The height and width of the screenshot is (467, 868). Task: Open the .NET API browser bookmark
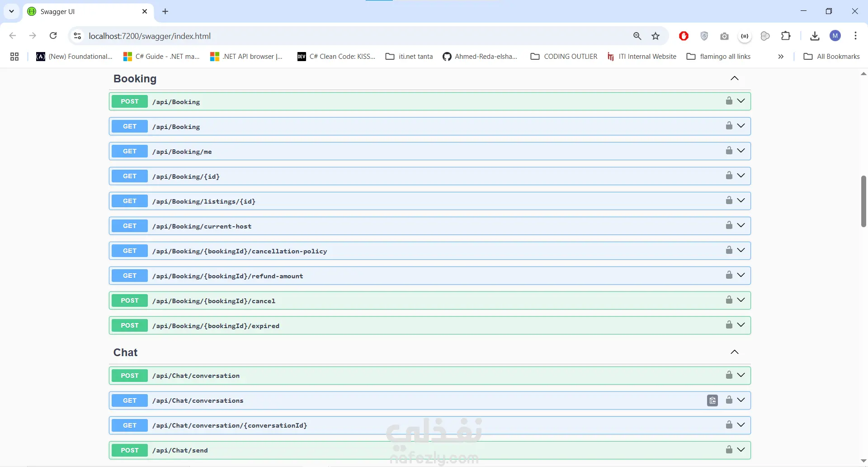pos(246,57)
